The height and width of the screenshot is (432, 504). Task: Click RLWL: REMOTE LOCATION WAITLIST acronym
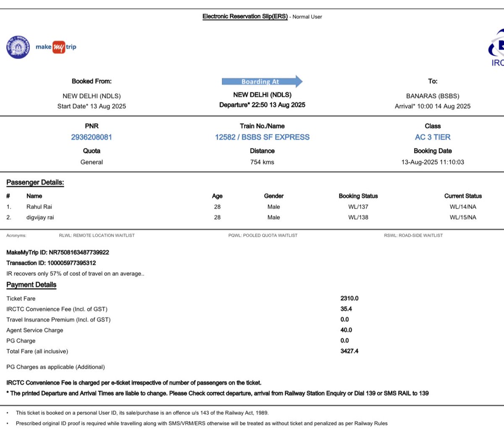click(x=97, y=236)
